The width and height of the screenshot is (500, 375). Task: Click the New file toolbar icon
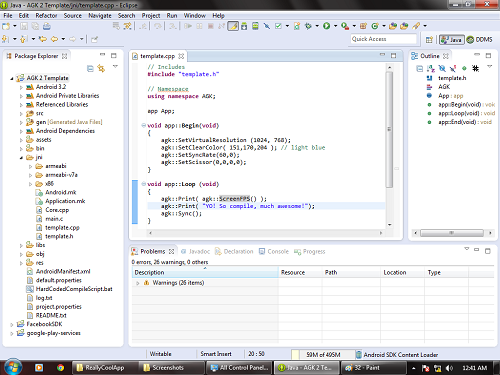coord(6,26)
